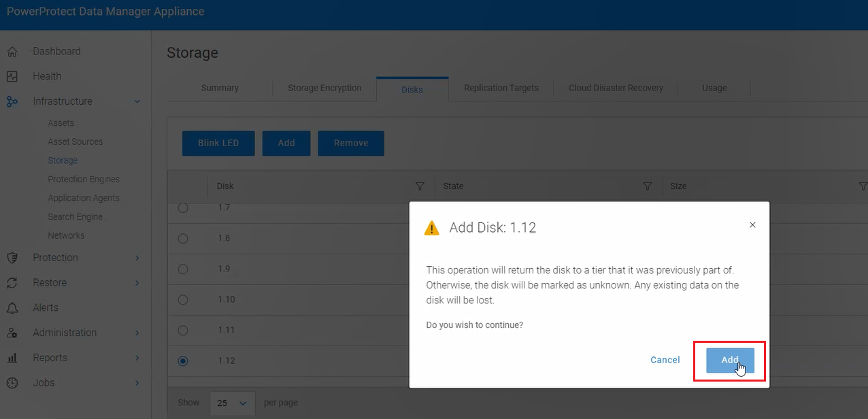Open the Dashboard sidebar icon
868x419 pixels.
coord(14,51)
